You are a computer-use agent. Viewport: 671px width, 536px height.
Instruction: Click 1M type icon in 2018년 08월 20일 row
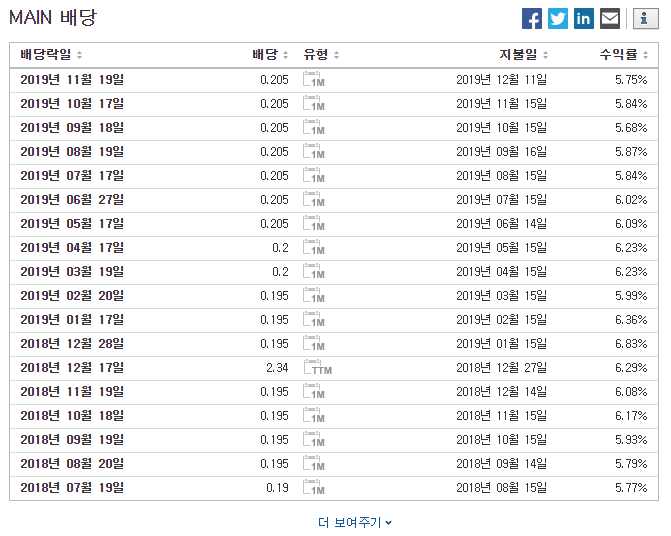pos(314,463)
